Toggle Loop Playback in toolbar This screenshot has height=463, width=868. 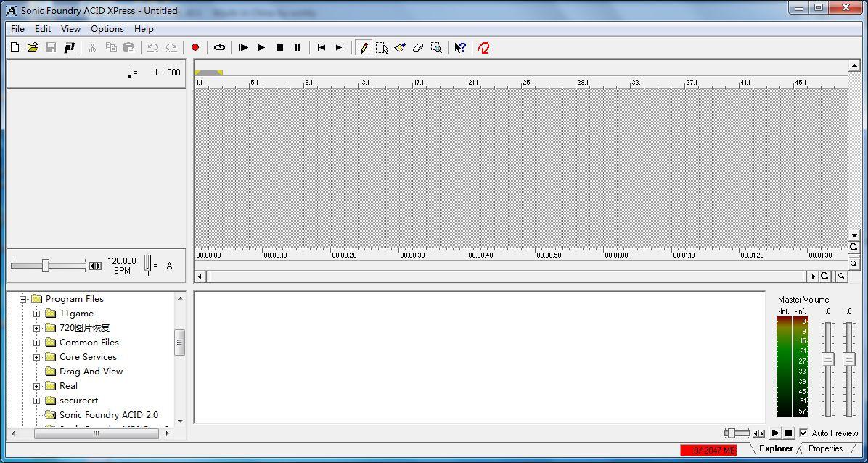(x=219, y=48)
